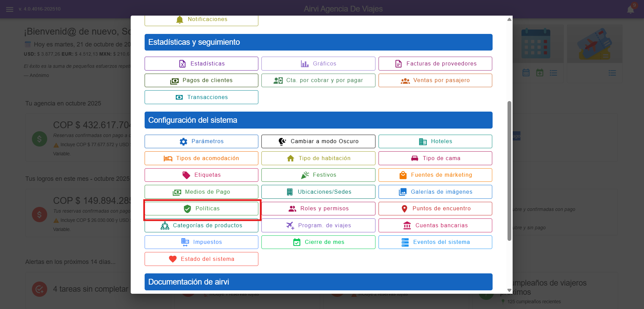This screenshot has width=644, height=309.
Task: Open Galerías de imágenes
Action: click(435, 192)
